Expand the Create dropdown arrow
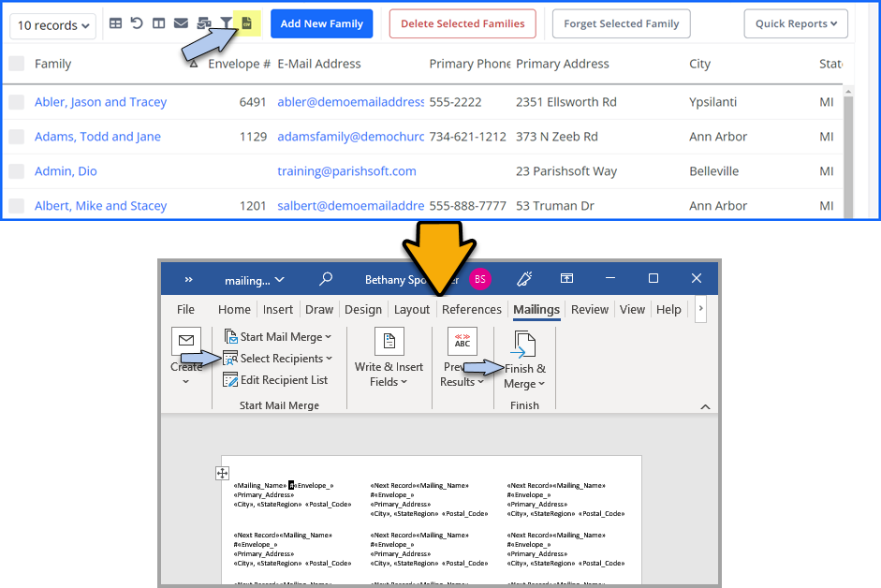This screenshot has height=588, width=881. point(186,382)
